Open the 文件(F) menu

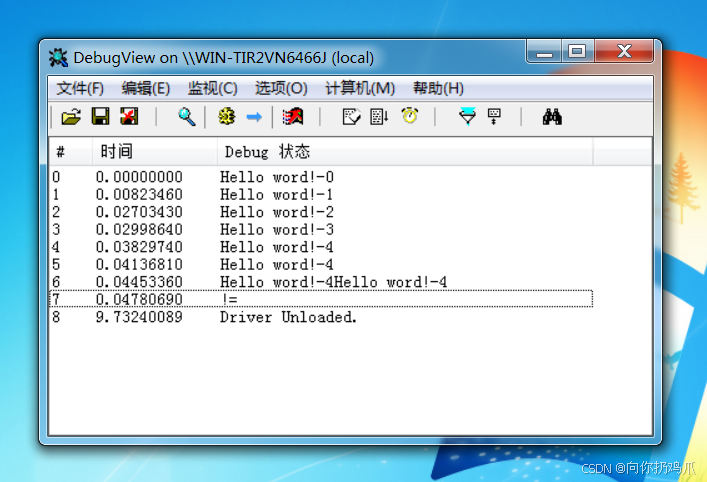(x=80, y=88)
